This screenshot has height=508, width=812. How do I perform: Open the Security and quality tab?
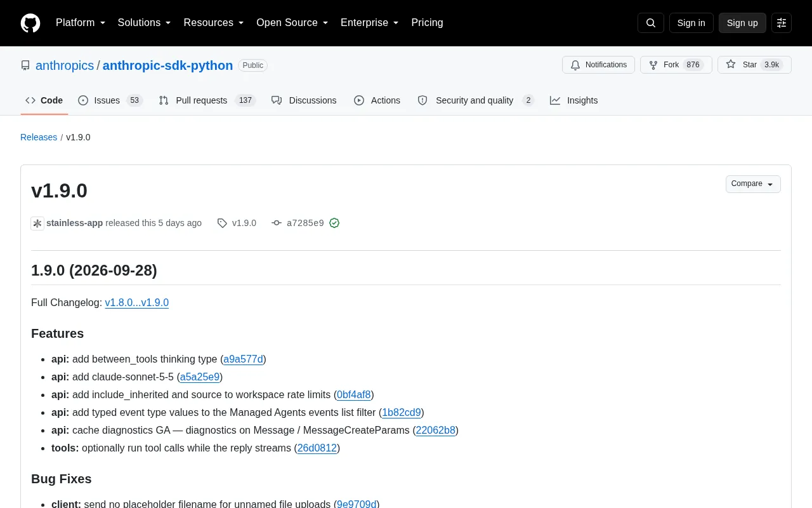pyautogui.click(x=476, y=100)
